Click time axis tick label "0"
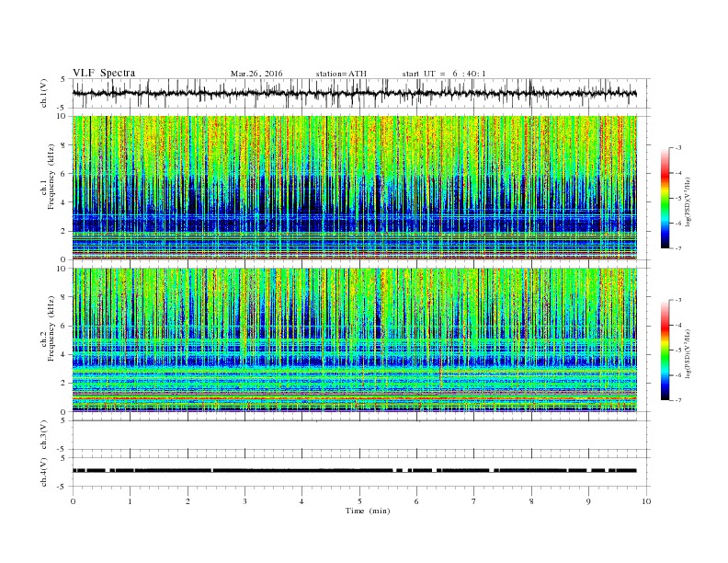Viewport: 728px width, 563px height. [x=73, y=501]
